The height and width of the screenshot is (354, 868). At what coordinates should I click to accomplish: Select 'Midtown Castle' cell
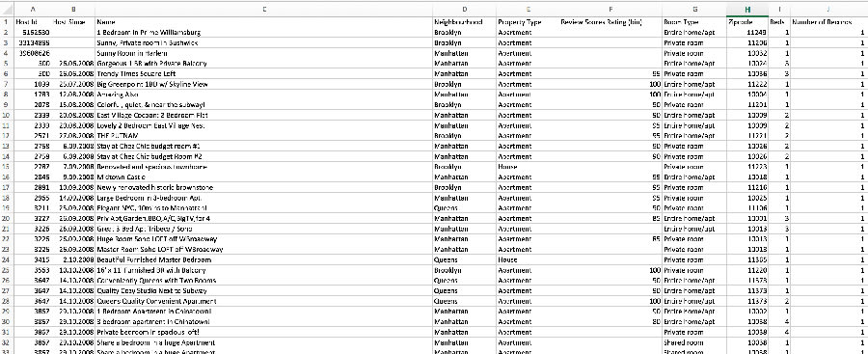point(264,177)
